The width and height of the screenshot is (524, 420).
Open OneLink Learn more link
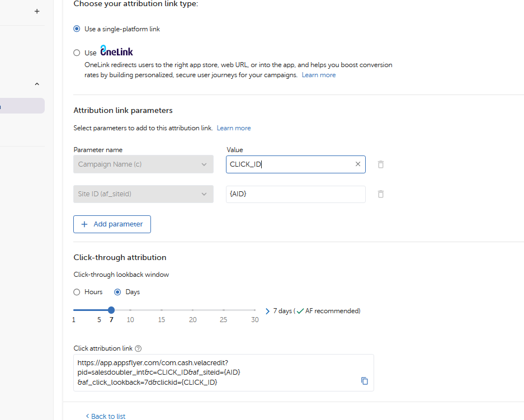pyautogui.click(x=319, y=75)
